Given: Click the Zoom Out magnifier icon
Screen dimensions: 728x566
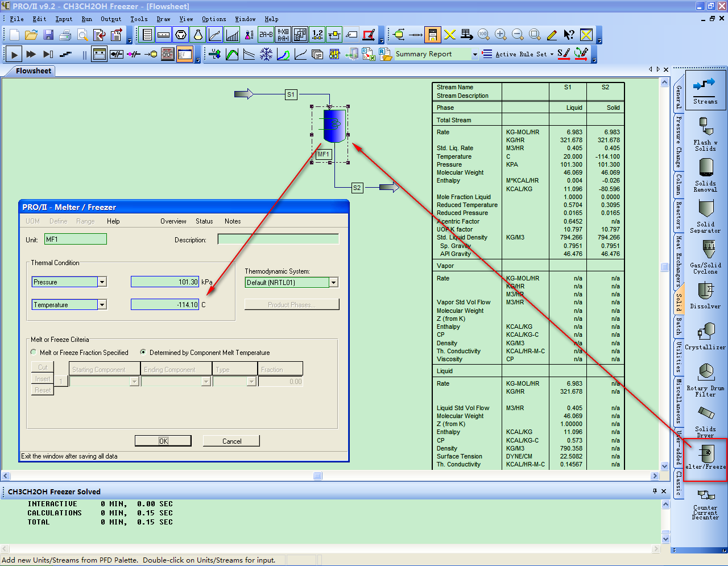Looking at the screenshot, I should (518, 35).
